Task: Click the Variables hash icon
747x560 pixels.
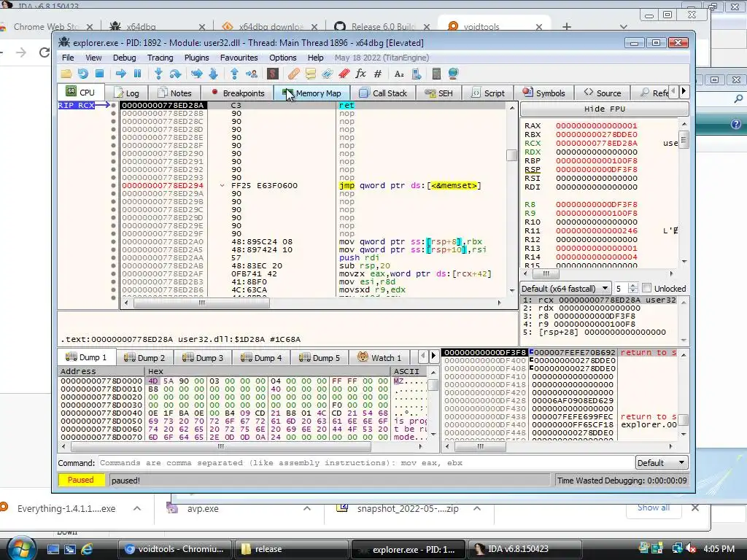Action: tap(378, 74)
